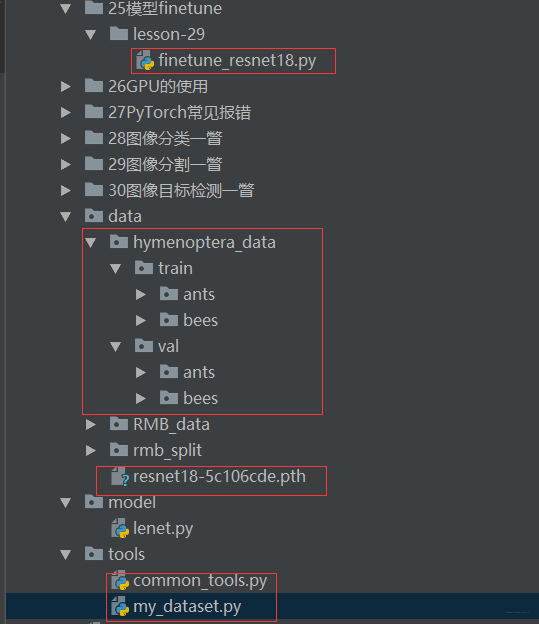Expand the rmb_split folder arrow
This screenshot has height=624, width=539.
pos(91,450)
